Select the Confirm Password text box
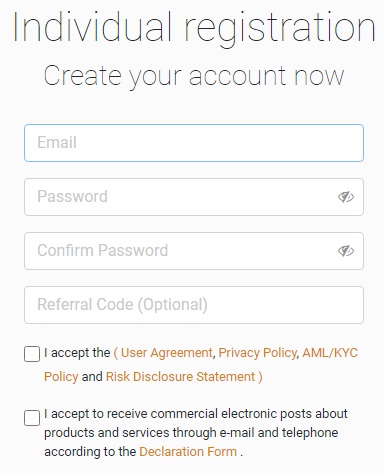 194,251
